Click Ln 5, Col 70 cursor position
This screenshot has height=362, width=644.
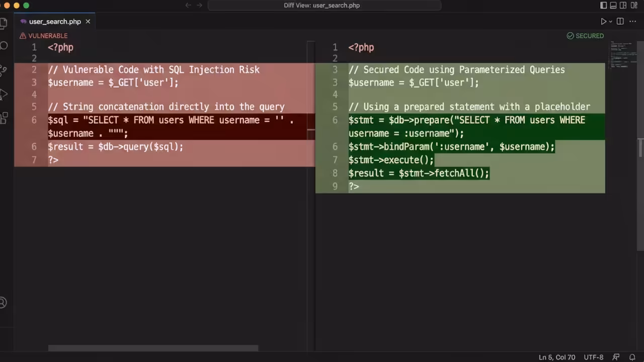tap(557, 357)
